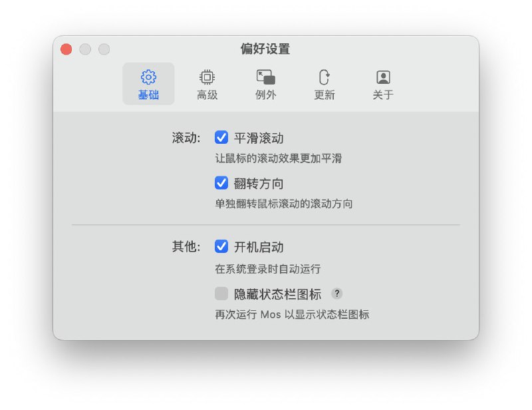Open the 高级 chip icon

tap(207, 77)
